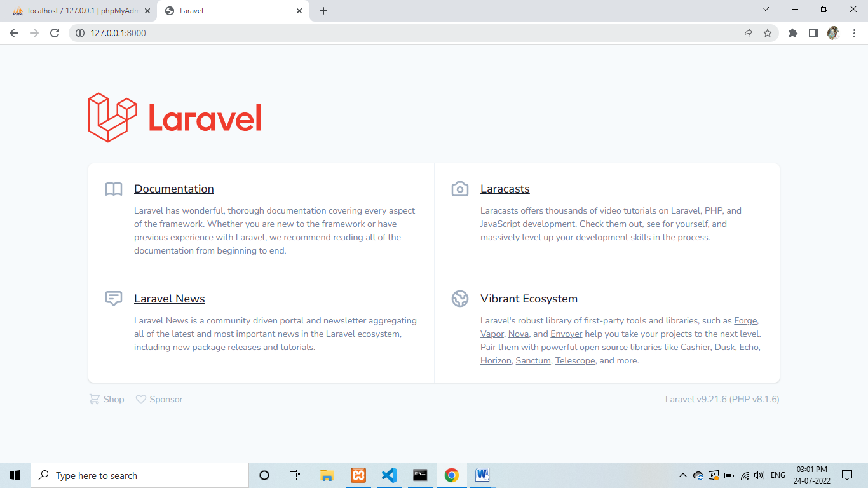Open the battery status tray icon
This screenshot has width=868, height=488.
click(729, 475)
